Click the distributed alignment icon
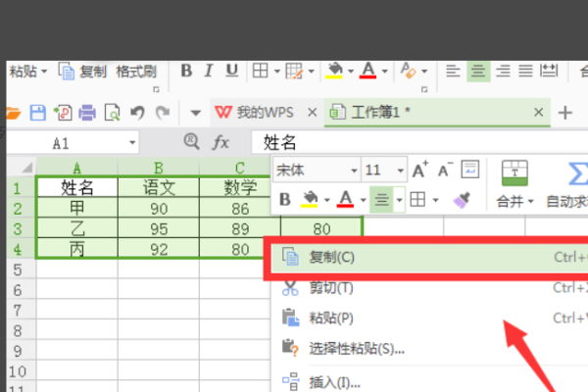This screenshot has height=392, width=588. coord(549,71)
